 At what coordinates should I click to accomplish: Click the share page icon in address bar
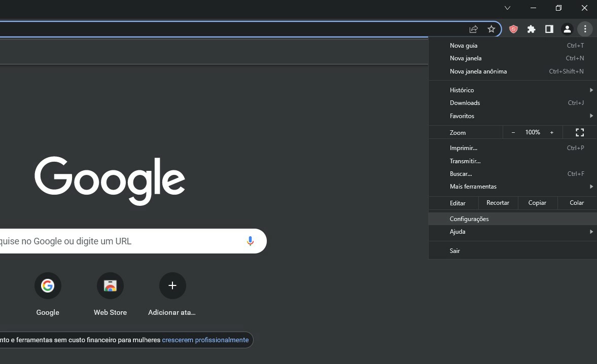click(x=473, y=29)
